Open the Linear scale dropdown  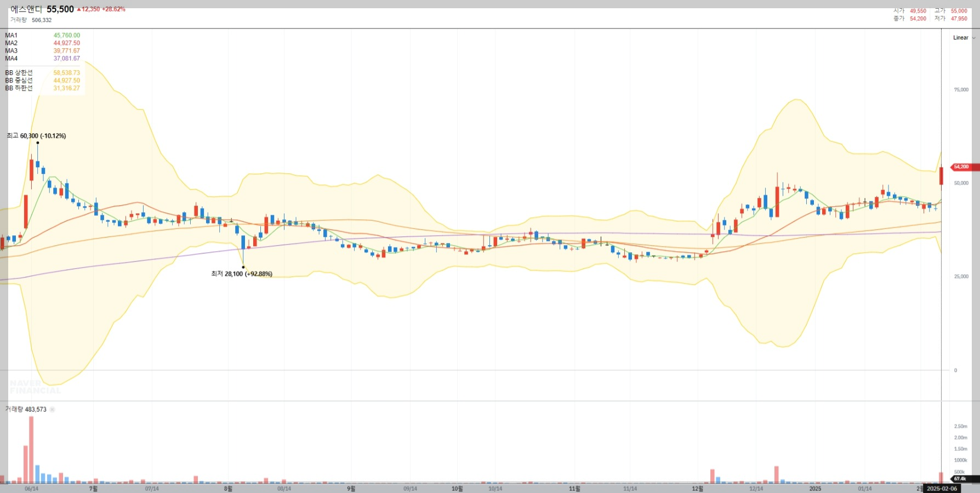tap(964, 38)
